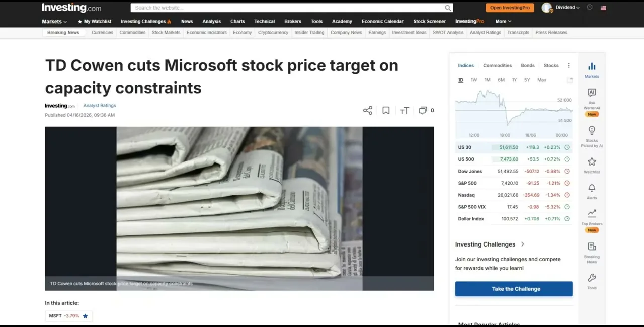Select the Max chart range

(542, 80)
